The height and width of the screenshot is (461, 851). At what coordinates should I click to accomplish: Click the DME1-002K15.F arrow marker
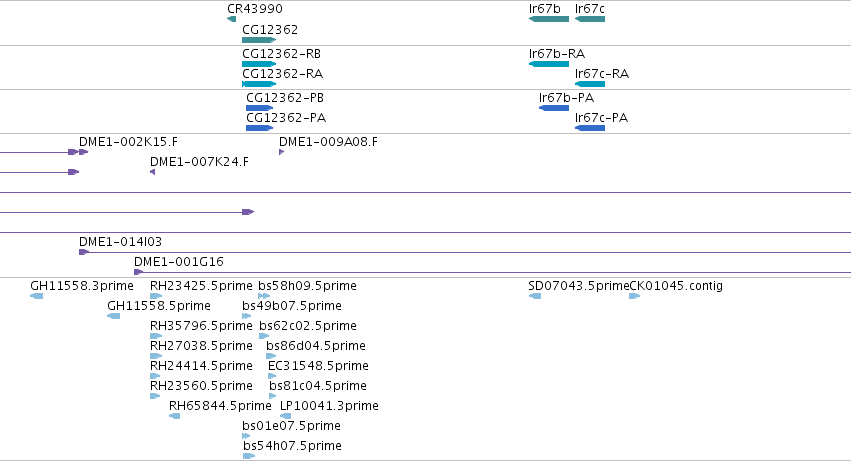[84, 152]
